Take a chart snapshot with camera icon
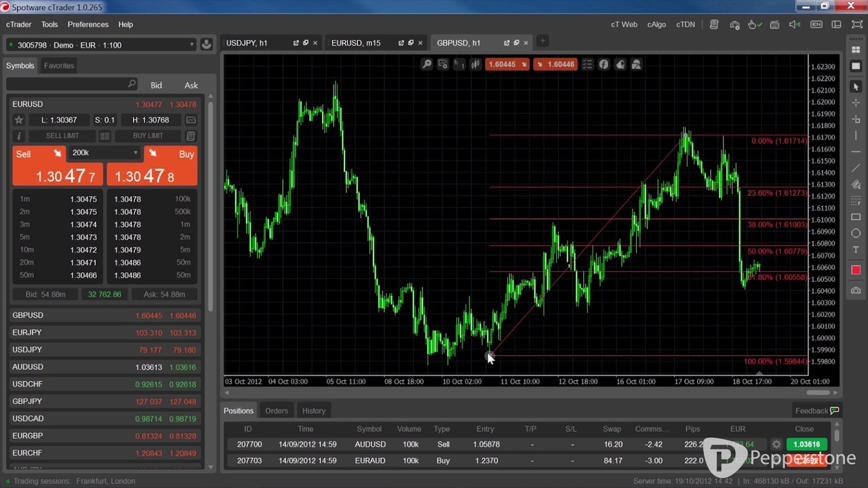The width and height of the screenshot is (868, 488). point(856,290)
